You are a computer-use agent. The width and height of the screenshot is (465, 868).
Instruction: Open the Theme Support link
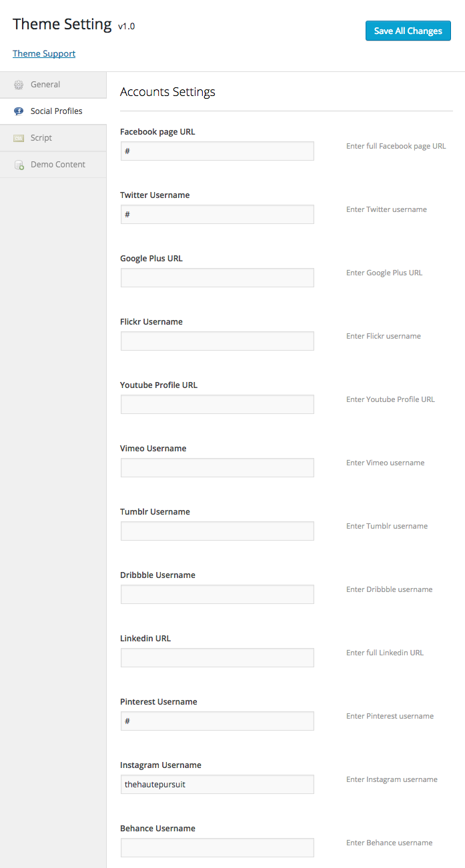tap(44, 53)
